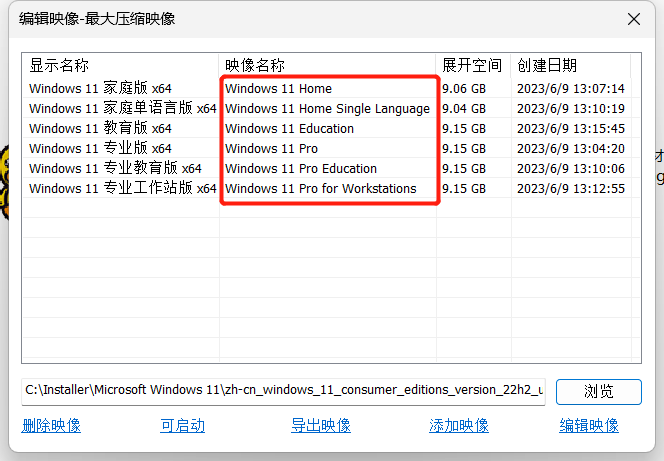This screenshot has height=461, width=664.
Task: Click the 删除映像 link
Action: tap(51, 425)
